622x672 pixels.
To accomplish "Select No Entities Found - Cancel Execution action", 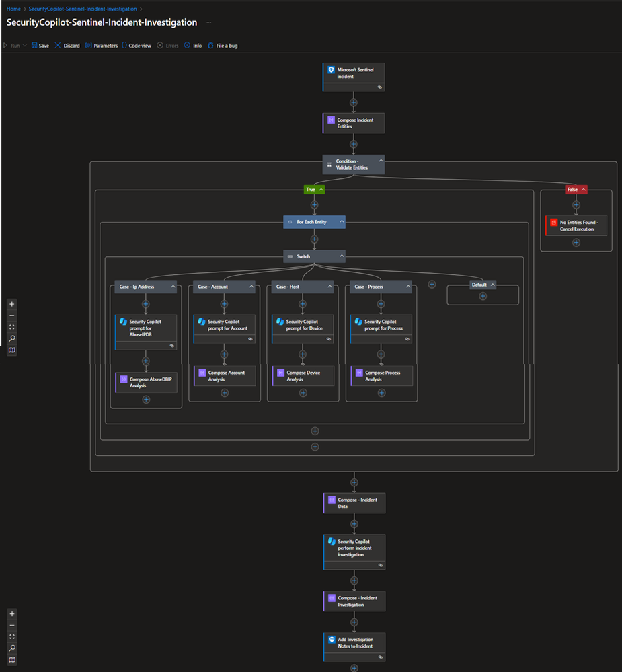I will pos(576,225).
